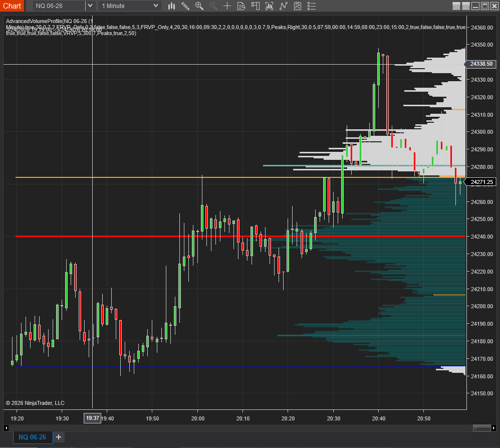Expand the NQ 06-26 instrument dropdown arrow
This screenshot has width=500, height=448.
pyautogui.click(x=90, y=6)
